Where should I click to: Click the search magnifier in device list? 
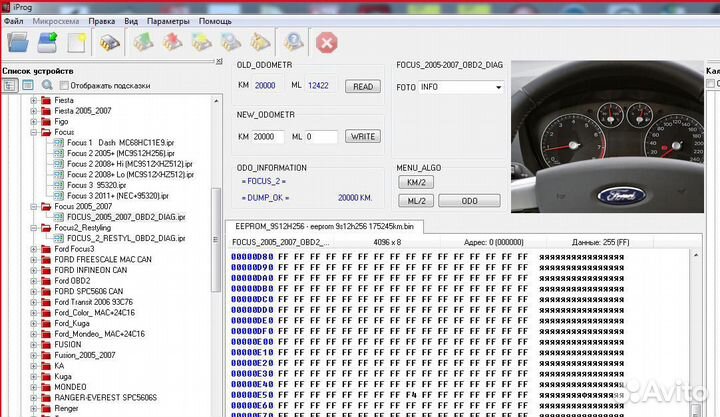(x=47, y=85)
